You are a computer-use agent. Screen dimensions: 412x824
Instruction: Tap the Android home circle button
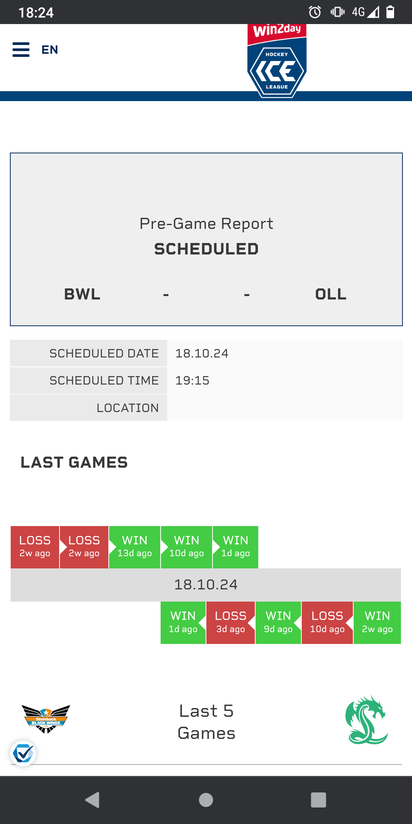click(206, 800)
